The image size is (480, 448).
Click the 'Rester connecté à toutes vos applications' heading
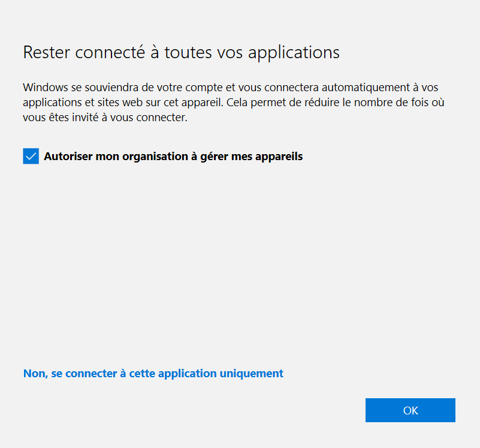click(181, 52)
